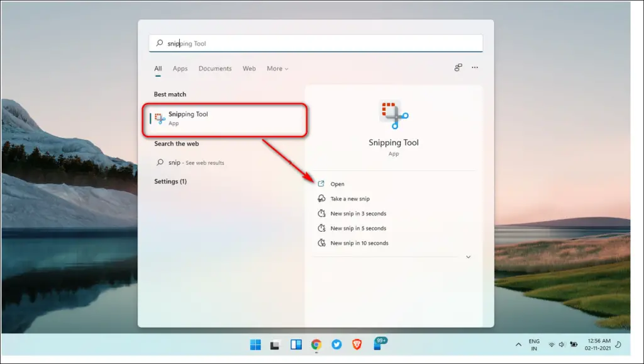Click Open in the preview pane
This screenshot has height=364, width=644.
[337, 184]
